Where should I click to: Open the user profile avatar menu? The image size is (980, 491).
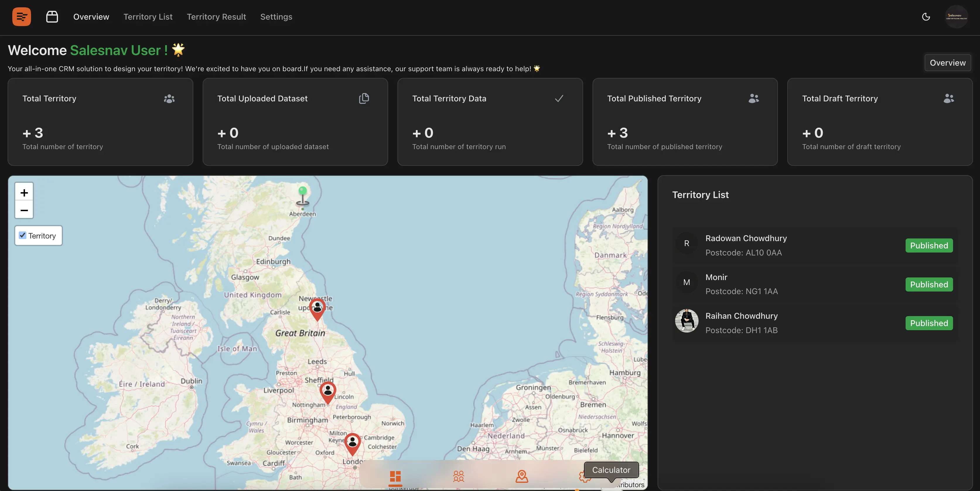click(956, 17)
